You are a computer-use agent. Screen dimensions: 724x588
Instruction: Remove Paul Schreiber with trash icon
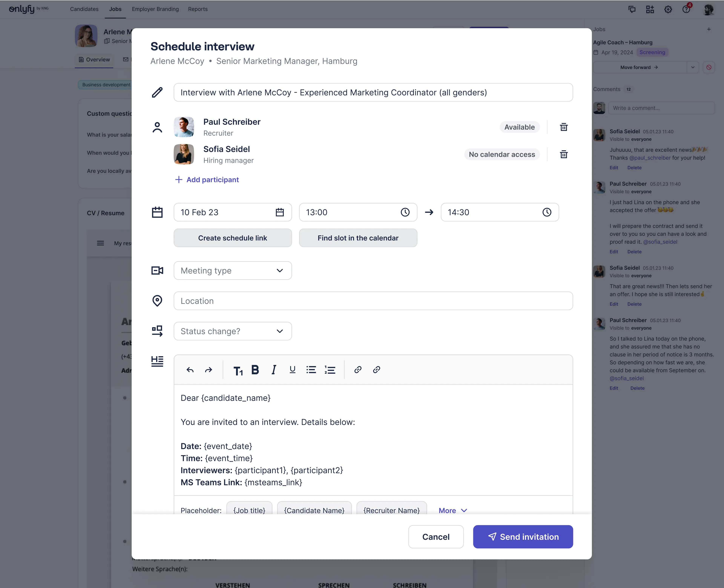click(564, 127)
